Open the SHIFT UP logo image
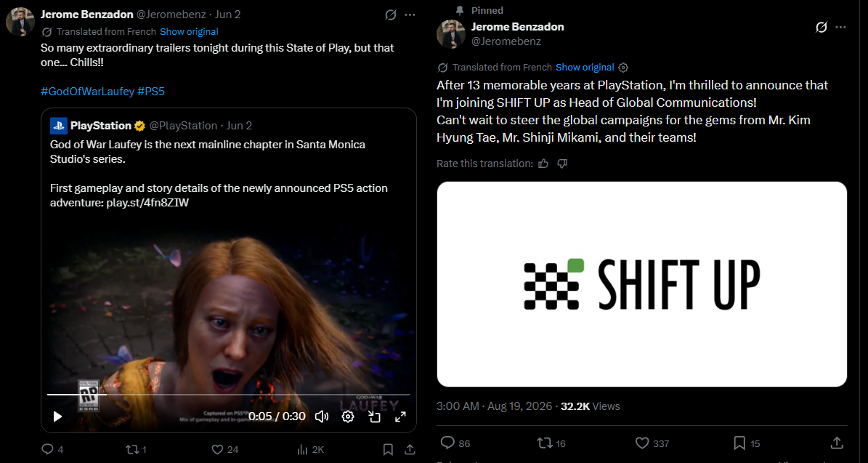868x463 pixels. pyautogui.click(x=641, y=284)
